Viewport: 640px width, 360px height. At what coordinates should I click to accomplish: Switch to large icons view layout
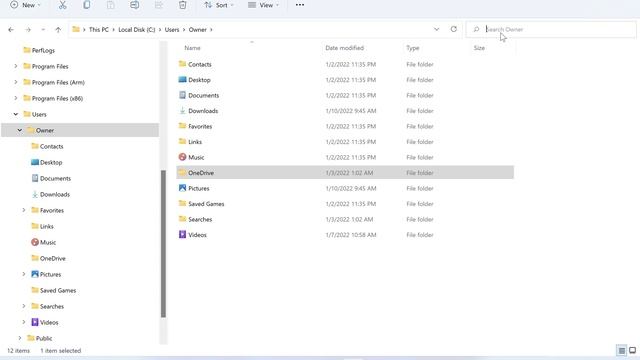[632, 351]
